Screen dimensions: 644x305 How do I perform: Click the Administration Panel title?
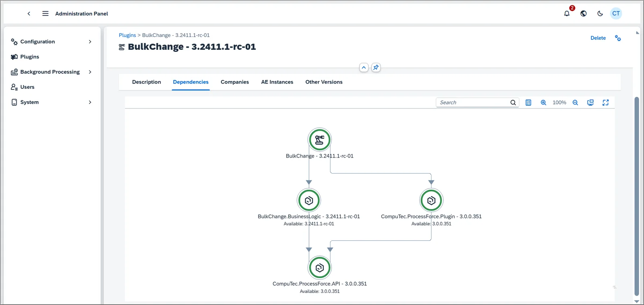click(82, 14)
